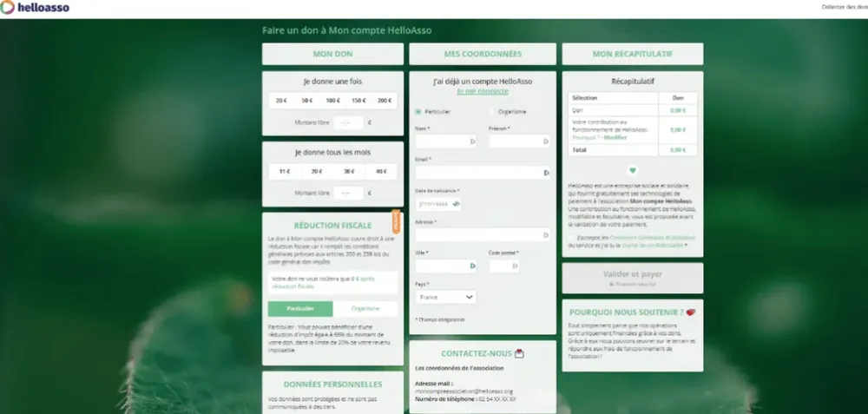Image resolution: width=868 pixels, height=414 pixels.
Task: Choose 20 € one-time donation
Action: click(x=281, y=101)
